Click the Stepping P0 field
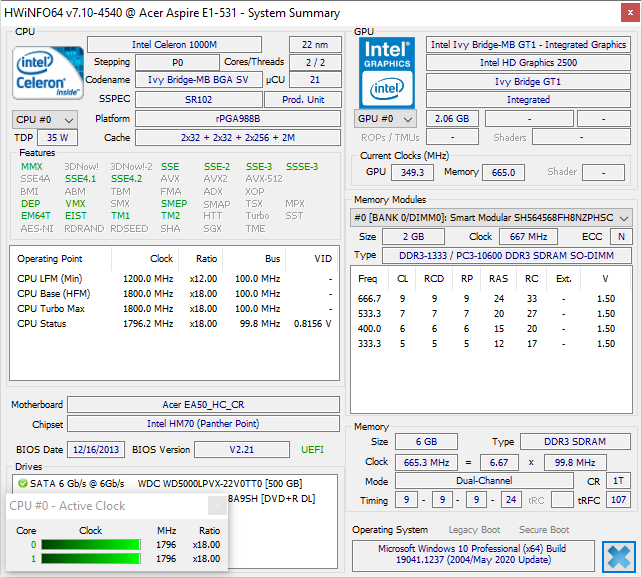 point(177,63)
